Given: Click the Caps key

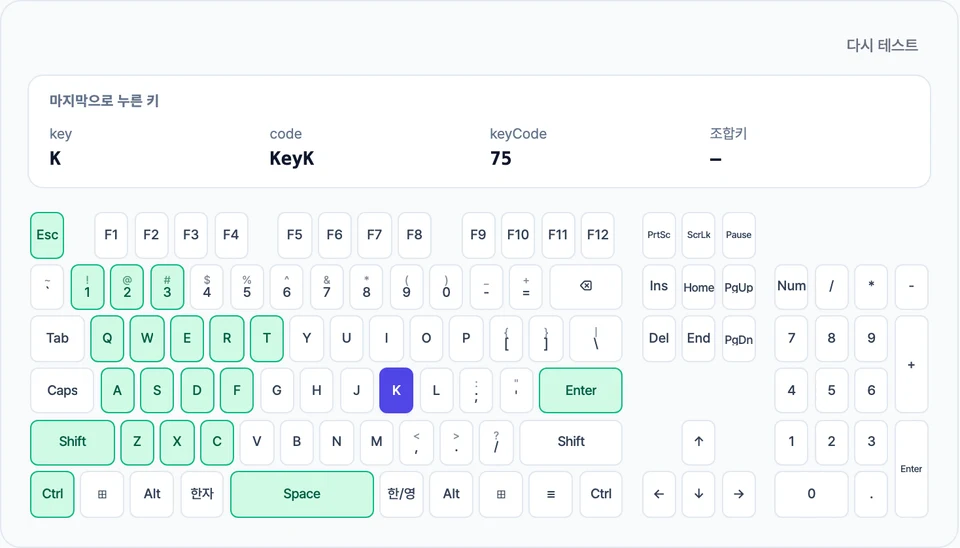Looking at the screenshot, I should [62, 391].
